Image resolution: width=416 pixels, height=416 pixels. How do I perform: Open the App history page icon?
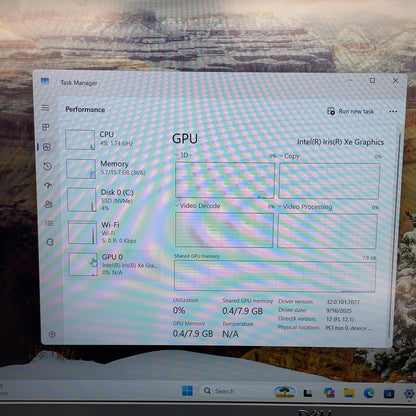pos(47,166)
